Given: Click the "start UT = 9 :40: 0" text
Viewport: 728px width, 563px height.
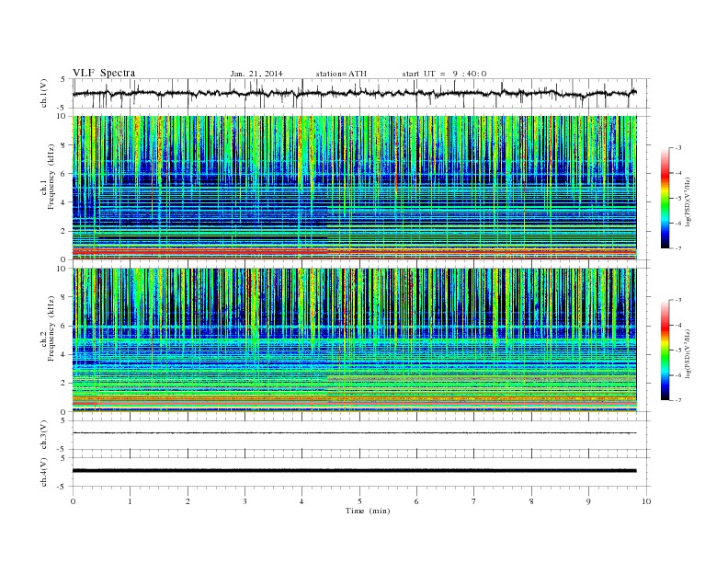Looking at the screenshot, I should coord(444,74).
